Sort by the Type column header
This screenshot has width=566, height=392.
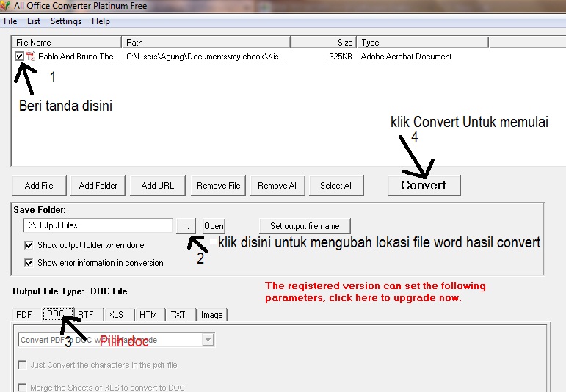[423, 43]
